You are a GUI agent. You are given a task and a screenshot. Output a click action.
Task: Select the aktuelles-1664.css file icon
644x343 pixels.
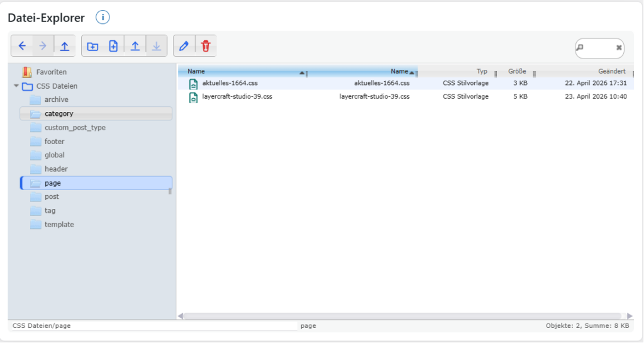point(193,83)
